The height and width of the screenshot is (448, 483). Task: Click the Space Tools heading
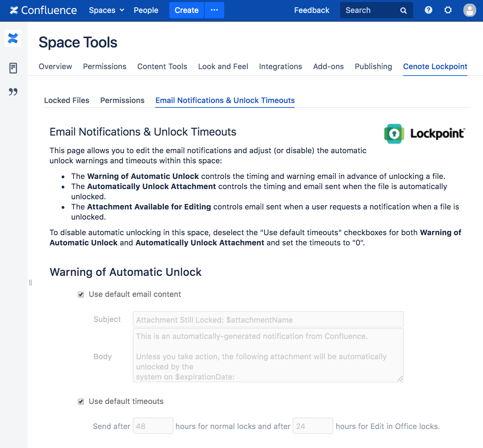[x=78, y=42]
